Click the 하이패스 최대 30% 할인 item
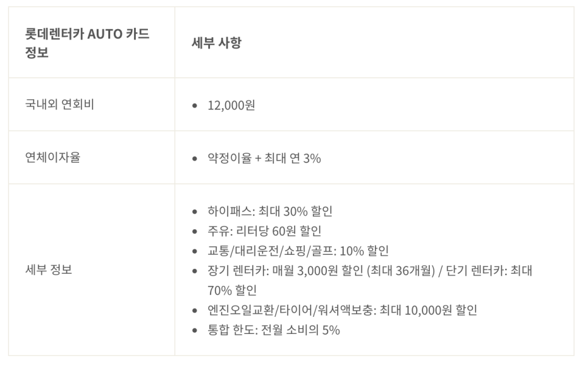 [270, 211]
